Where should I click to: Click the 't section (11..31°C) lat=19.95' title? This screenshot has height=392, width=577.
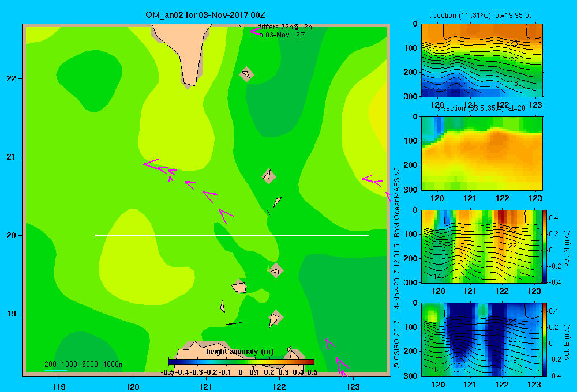(480, 16)
